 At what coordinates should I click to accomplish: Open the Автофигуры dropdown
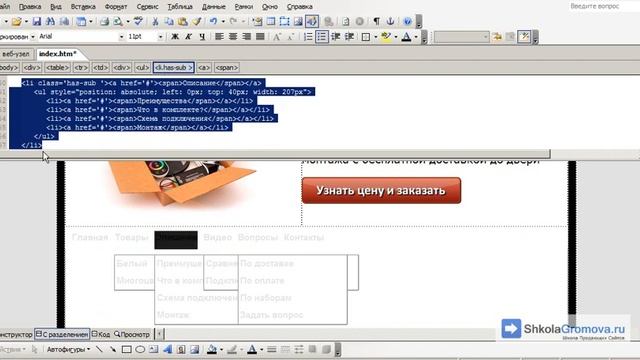(68, 349)
